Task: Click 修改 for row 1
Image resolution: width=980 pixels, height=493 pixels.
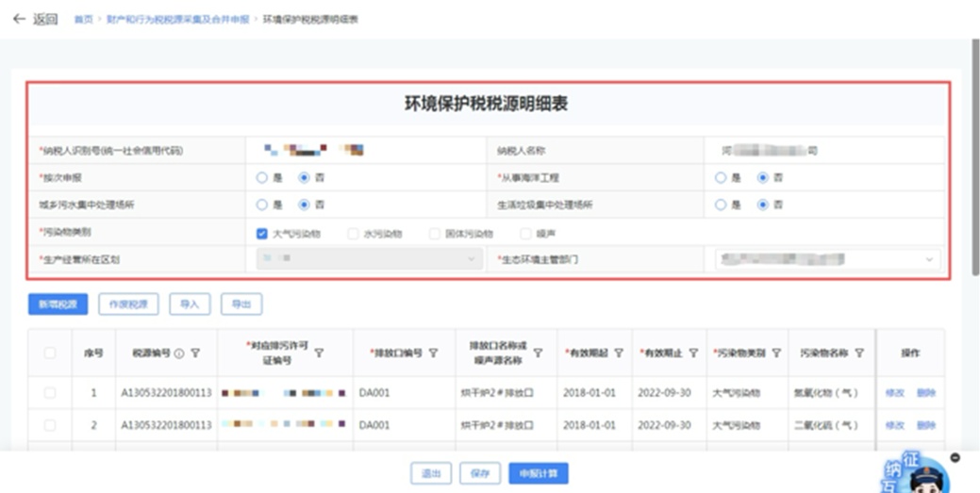Action: (x=894, y=393)
